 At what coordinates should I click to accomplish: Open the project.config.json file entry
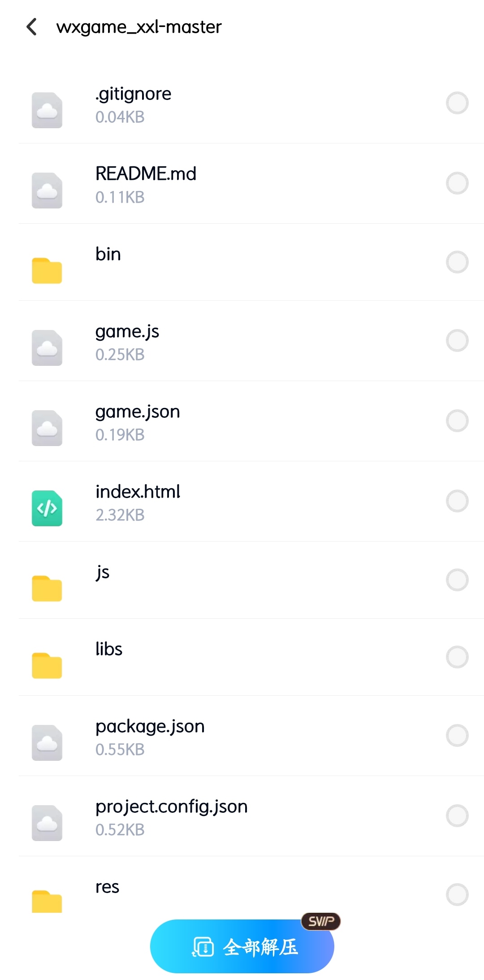251,816
